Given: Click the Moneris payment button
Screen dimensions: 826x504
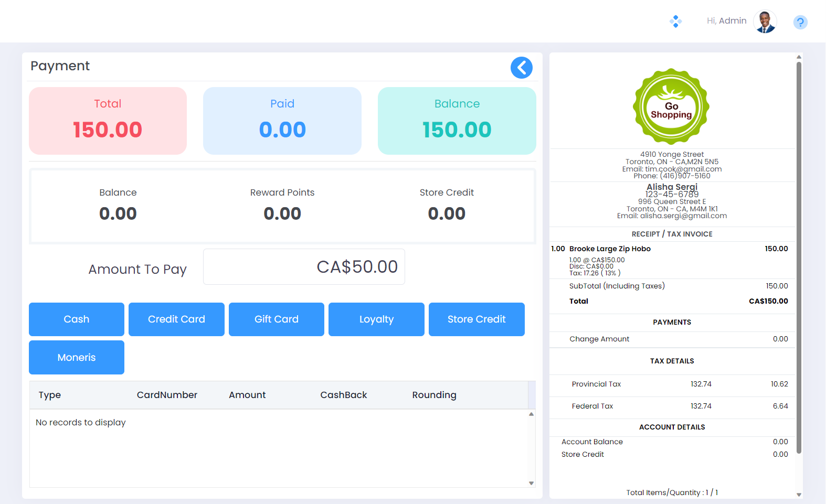Looking at the screenshot, I should point(77,358).
